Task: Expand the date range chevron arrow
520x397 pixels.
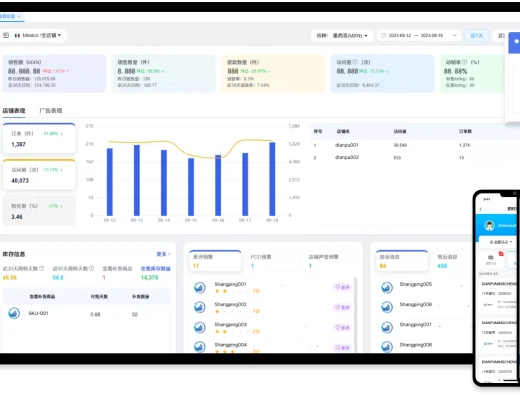Action: (454, 35)
